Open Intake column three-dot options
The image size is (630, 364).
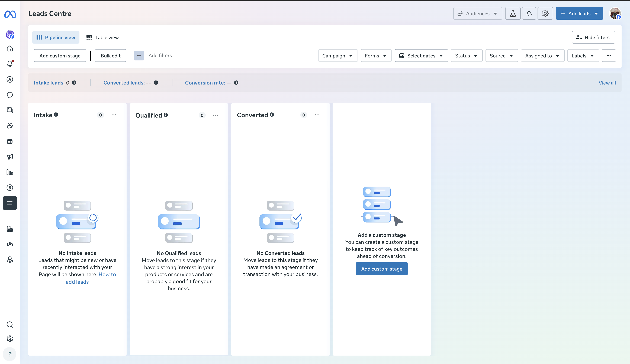point(114,115)
